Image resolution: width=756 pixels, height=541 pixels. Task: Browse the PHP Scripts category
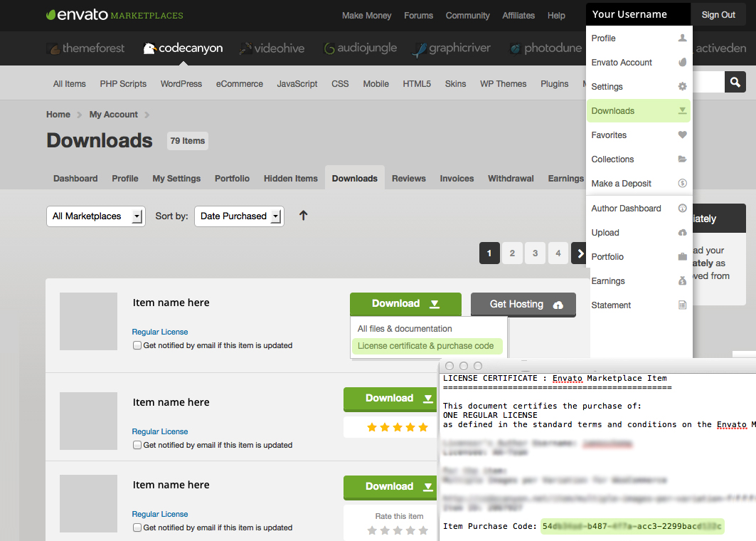click(123, 83)
